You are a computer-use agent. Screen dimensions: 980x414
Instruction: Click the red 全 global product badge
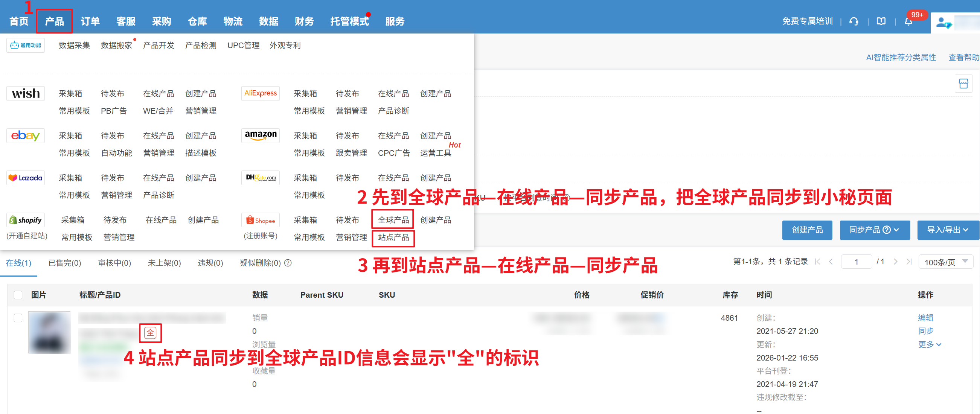click(150, 333)
